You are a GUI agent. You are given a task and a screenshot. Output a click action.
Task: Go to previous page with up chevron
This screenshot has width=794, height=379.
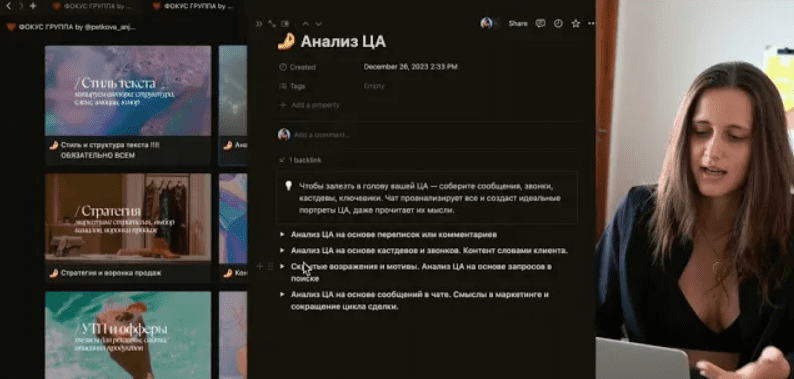tap(305, 24)
